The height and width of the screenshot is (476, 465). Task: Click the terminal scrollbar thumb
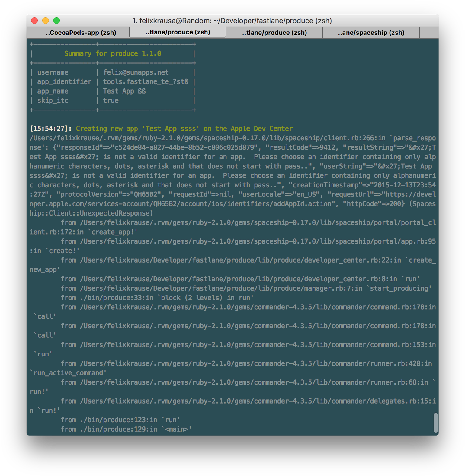435,422
